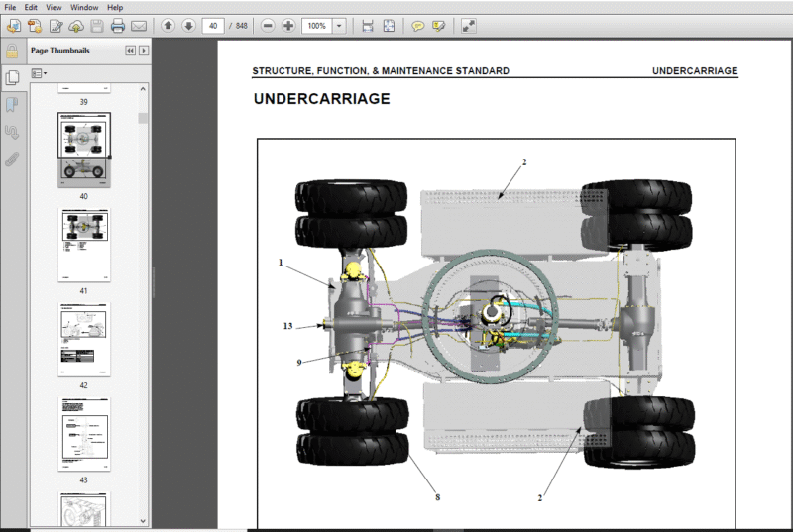Select the page 42 thumbnail
This screenshot has height=532, width=793.
point(84,340)
